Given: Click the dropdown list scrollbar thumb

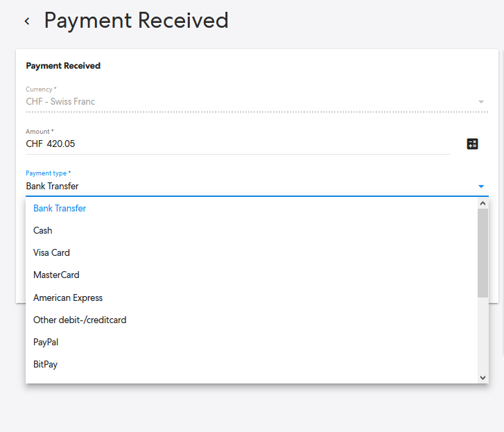Looking at the screenshot, I should point(483,253).
